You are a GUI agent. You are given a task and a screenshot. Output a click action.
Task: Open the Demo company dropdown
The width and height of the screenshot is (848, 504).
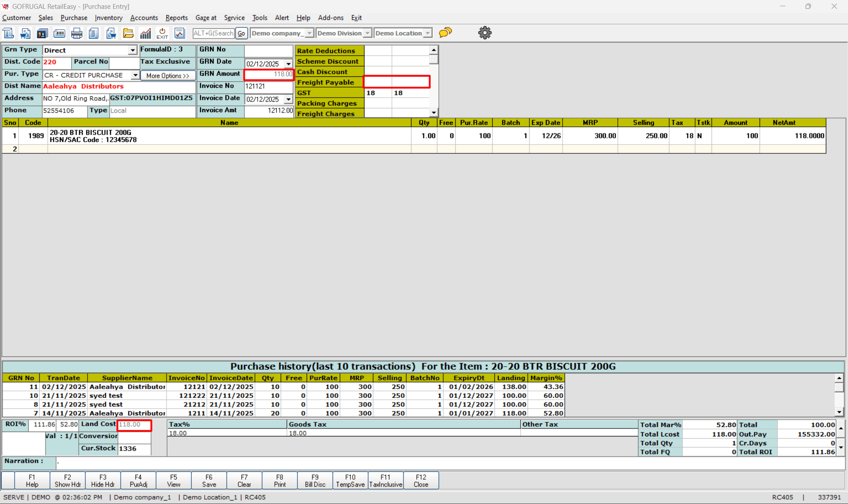tap(309, 33)
